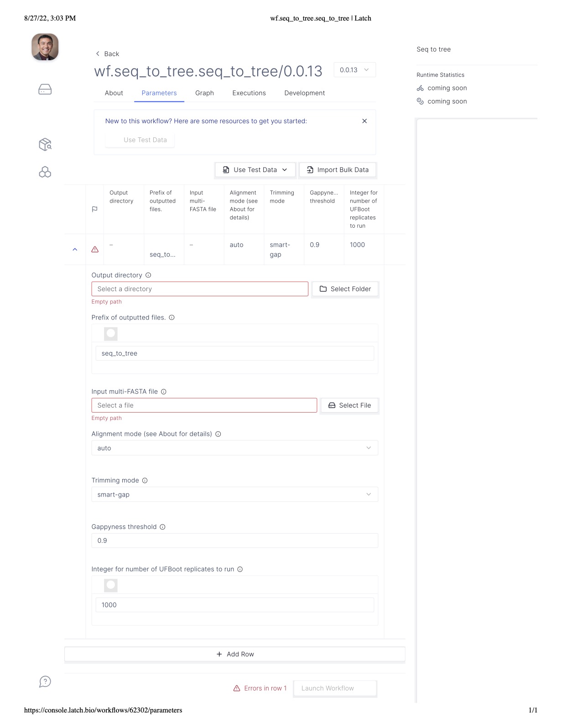Viewport: 562px width, 728px height.
Task: Go back using the Back link
Action: 107,54
